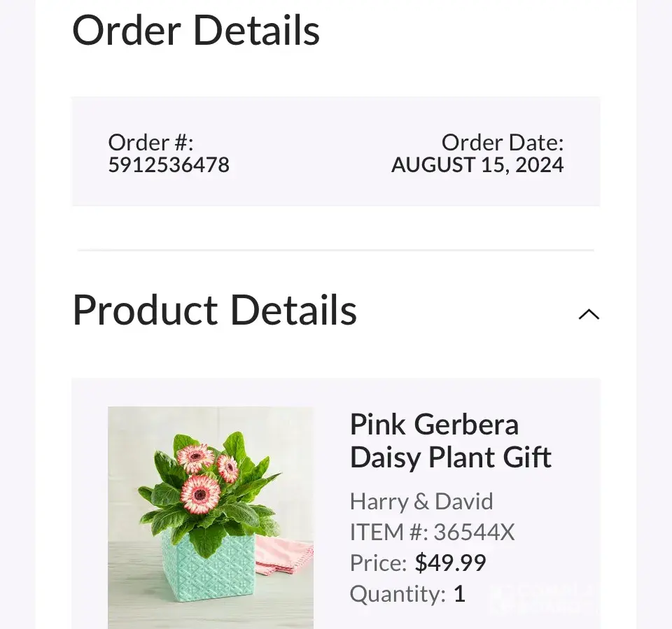
Task: Click the Order Details heading
Action: pyautogui.click(x=196, y=30)
